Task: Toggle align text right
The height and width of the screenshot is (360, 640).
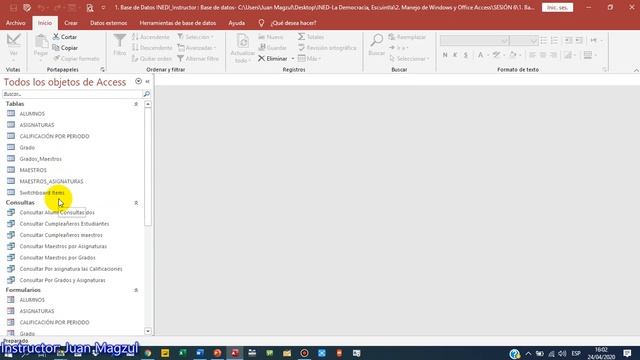Action: coord(553,55)
